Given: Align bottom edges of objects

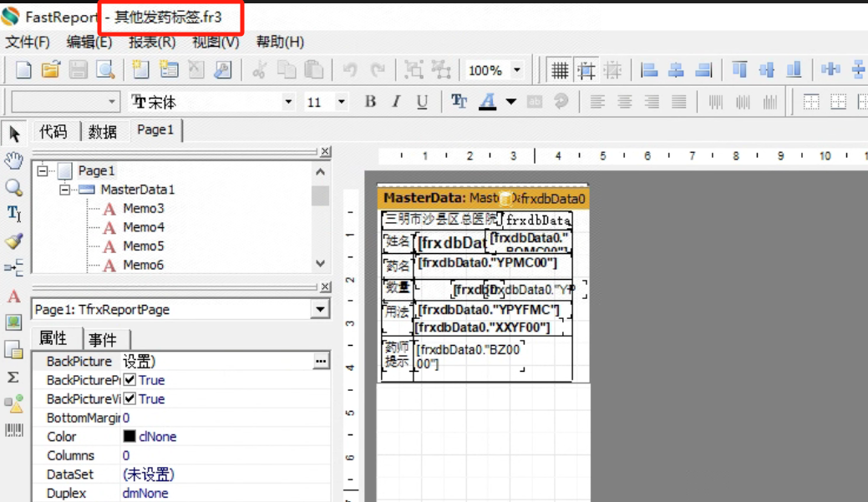Looking at the screenshot, I should [x=794, y=70].
